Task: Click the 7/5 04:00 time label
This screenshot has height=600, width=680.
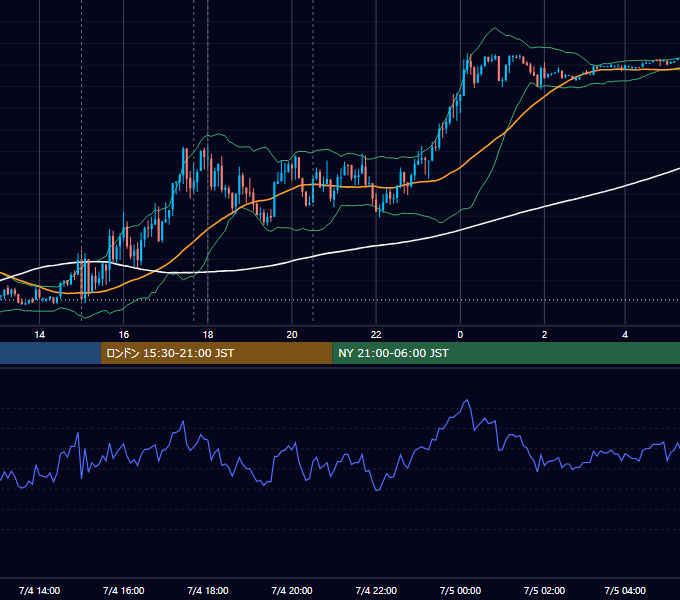Action: (625, 590)
